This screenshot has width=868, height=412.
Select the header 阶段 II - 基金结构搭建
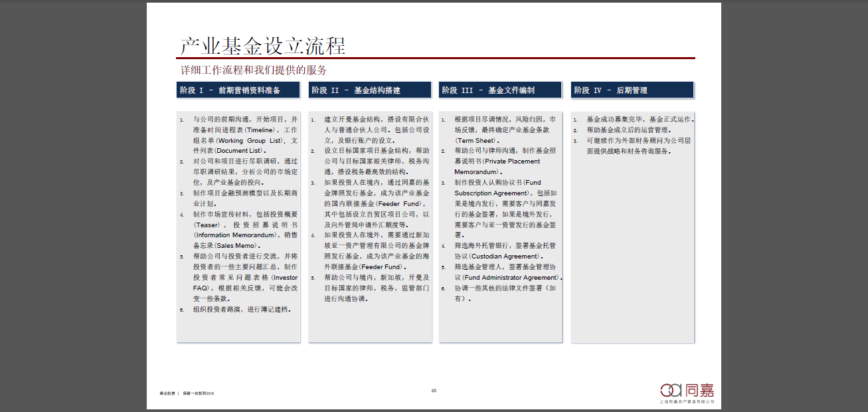[370, 90]
